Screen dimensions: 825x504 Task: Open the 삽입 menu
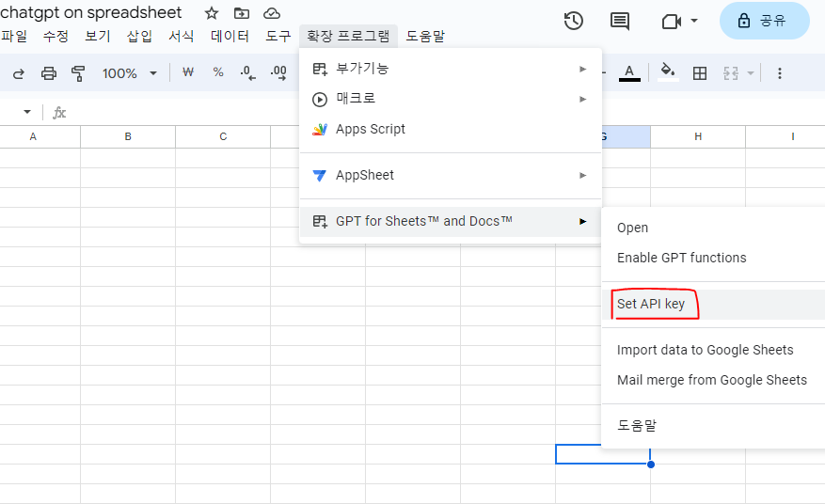[139, 36]
